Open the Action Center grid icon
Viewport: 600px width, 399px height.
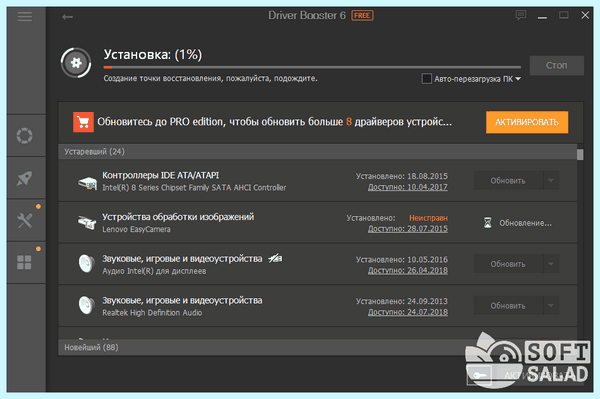coord(24,262)
